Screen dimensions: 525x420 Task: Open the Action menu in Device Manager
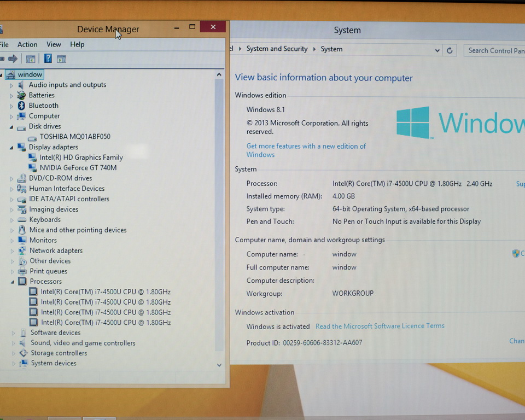27,44
